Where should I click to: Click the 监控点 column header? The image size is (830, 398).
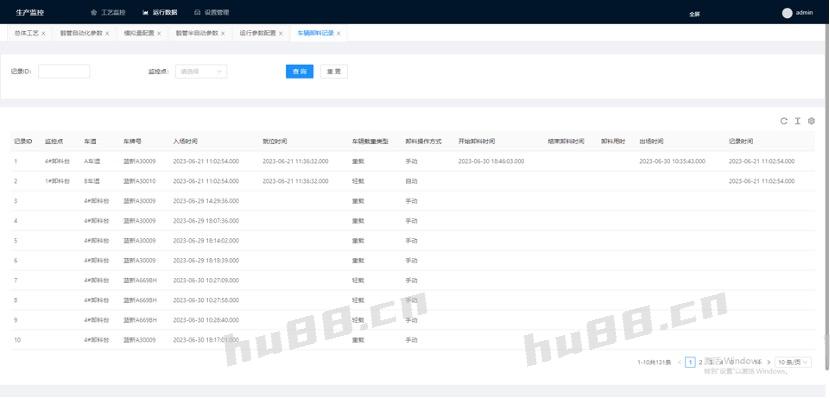[x=53, y=142]
